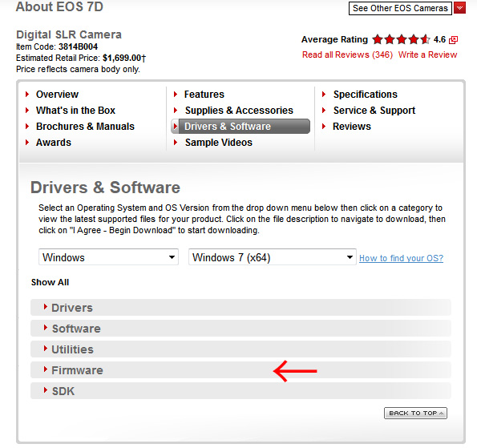Open the rating details popup icon
This screenshot has width=477, height=448.
click(x=453, y=40)
